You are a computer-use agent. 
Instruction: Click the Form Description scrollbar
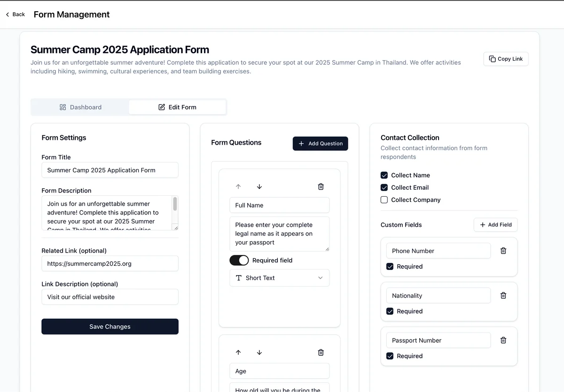click(175, 204)
